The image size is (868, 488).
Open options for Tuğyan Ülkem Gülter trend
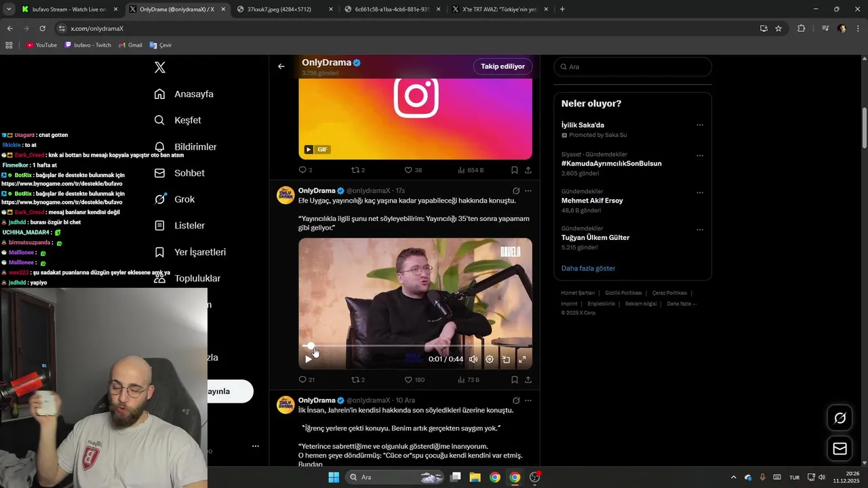[700, 230]
